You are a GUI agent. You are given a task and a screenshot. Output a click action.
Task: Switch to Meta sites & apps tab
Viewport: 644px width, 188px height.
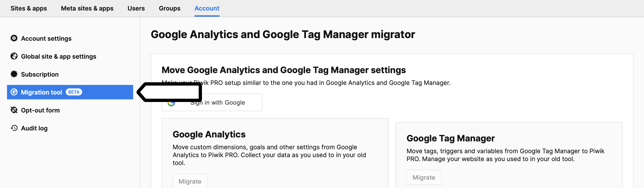[x=87, y=8]
